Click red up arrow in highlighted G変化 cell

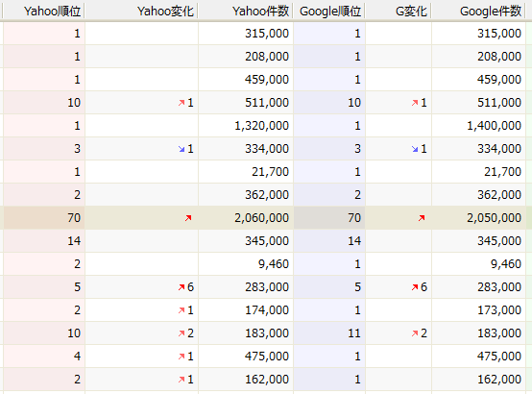pos(422,218)
